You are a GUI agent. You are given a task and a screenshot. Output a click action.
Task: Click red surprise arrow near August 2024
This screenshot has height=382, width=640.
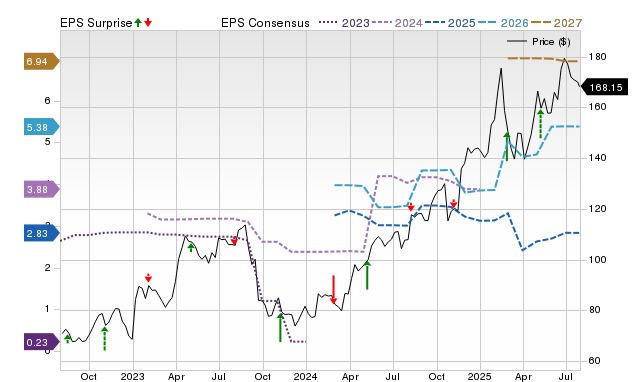pyautogui.click(x=411, y=207)
